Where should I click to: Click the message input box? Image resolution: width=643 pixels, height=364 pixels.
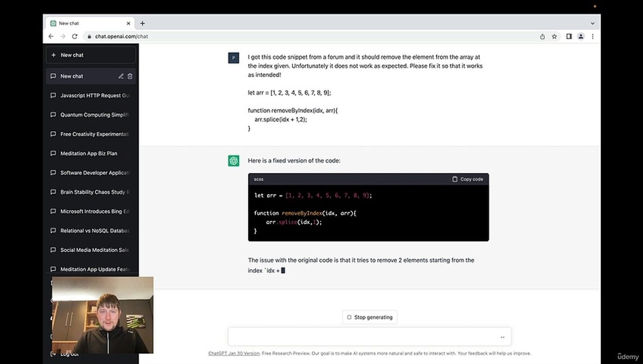370,337
